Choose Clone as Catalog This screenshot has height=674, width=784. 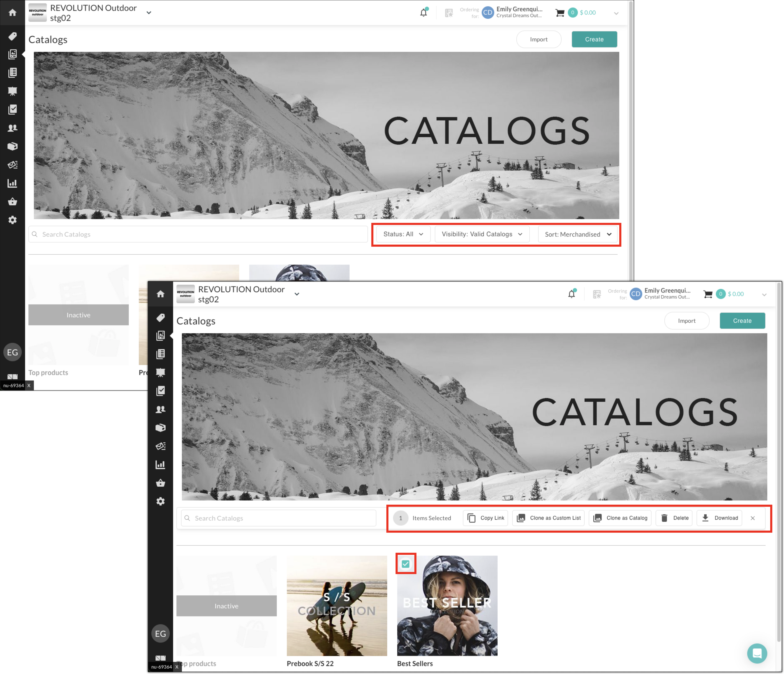coord(620,518)
